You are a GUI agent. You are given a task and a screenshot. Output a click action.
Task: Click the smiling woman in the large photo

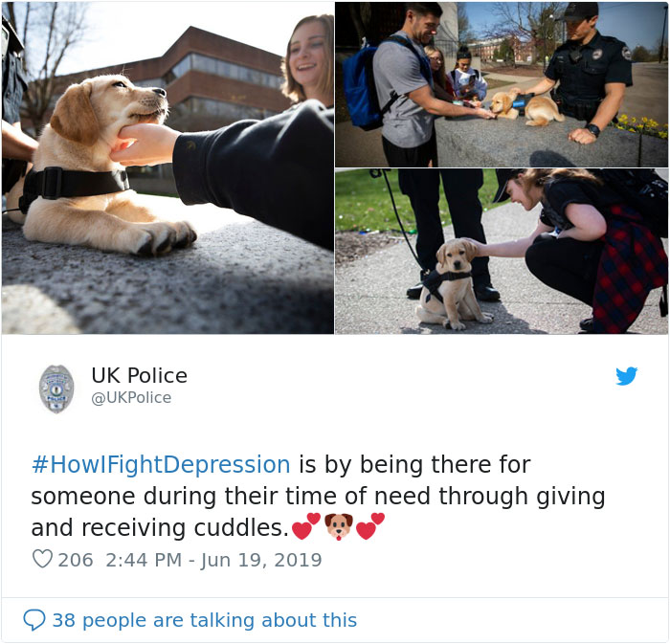point(307,59)
